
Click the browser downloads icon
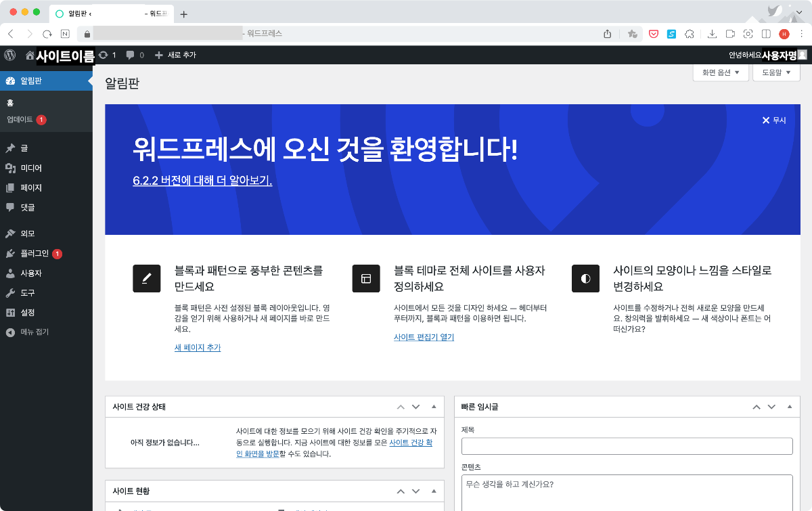(713, 33)
